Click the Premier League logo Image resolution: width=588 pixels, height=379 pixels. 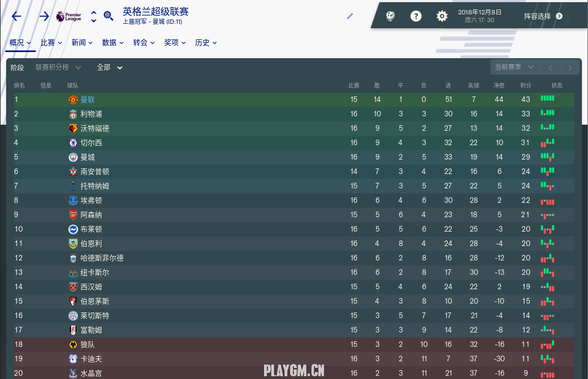pos(69,16)
